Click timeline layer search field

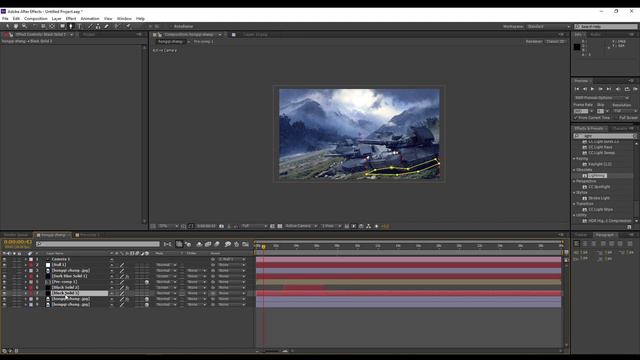pos(98,244)
